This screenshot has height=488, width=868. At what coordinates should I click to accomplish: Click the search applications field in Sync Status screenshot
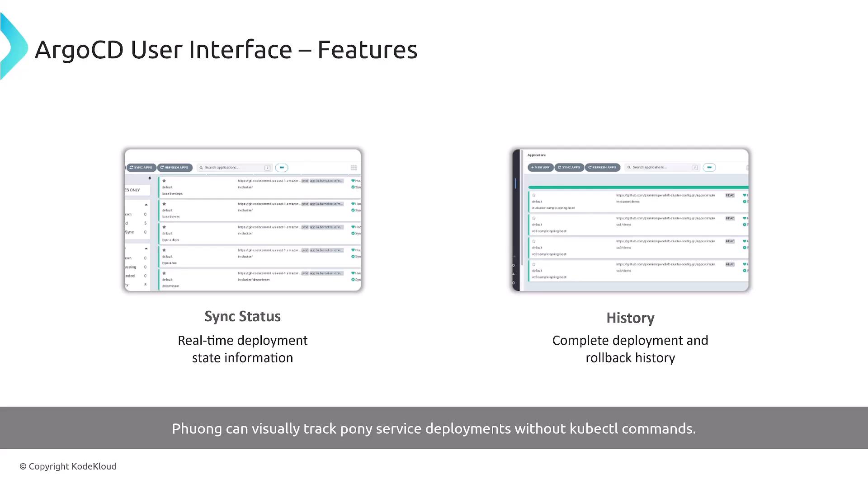[x=235, y=168]
